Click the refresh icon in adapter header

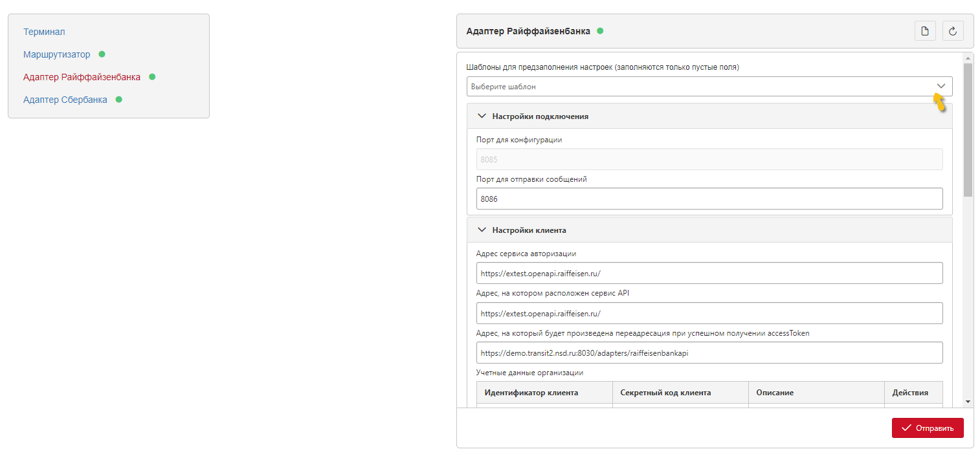(x=953, y=30)
